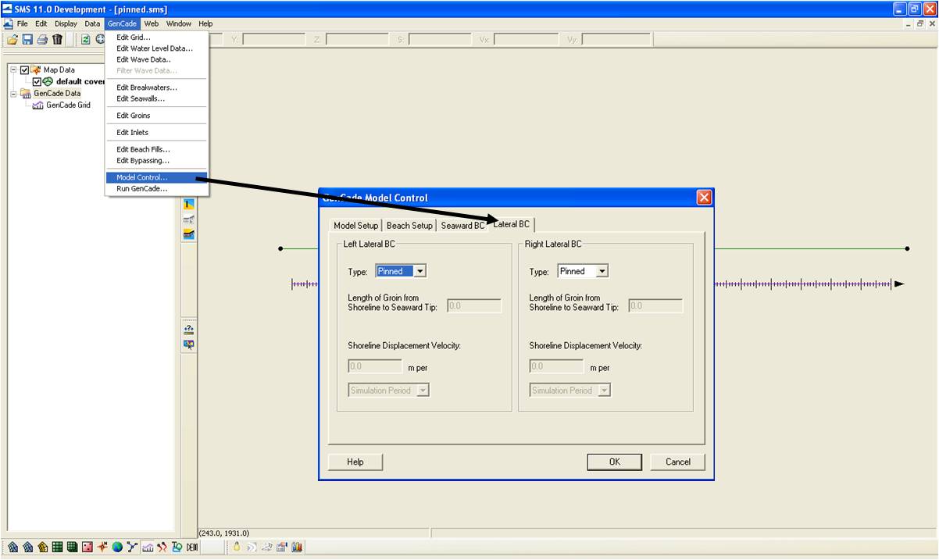Image resolution: width=939 pixels, height=560 pixels.
Task: Click the question-mark tool in the vertical toolbar
Action: 188,330
